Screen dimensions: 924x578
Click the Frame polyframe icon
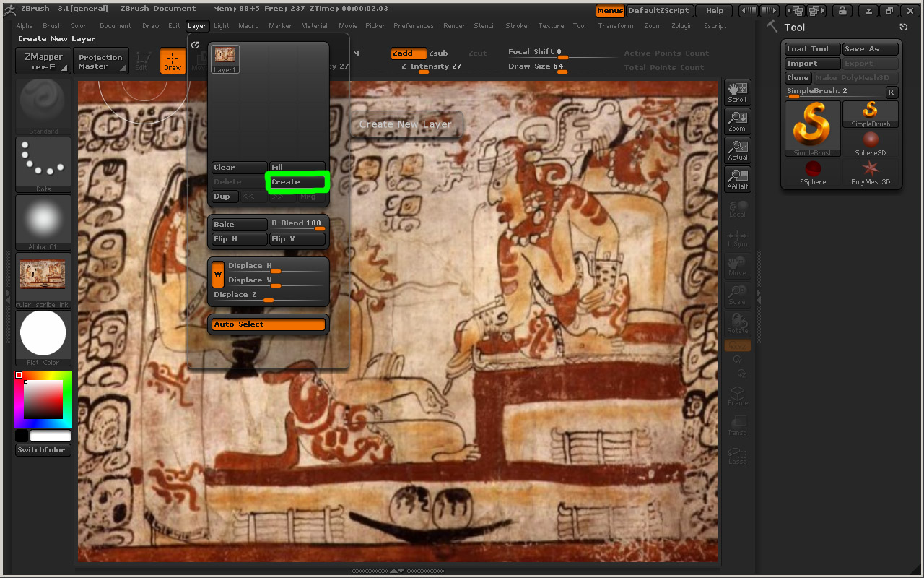737,396
